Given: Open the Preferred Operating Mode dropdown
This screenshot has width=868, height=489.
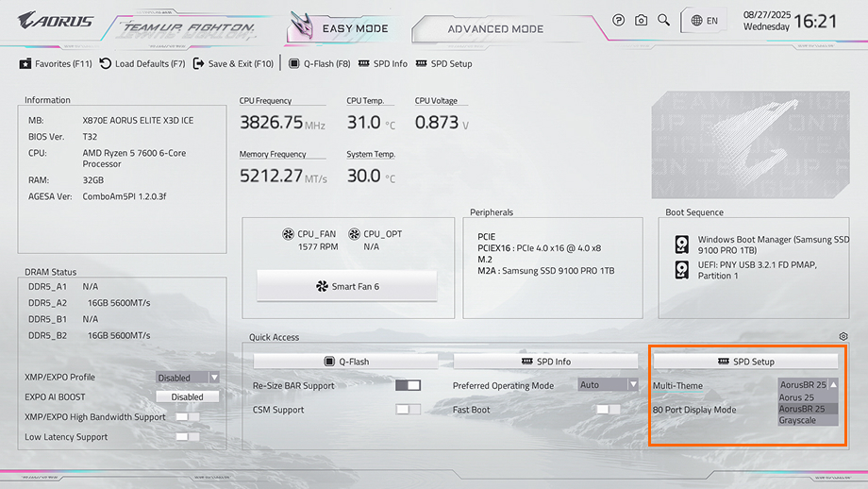Looking at the screenshot, I should click(608, 385).
